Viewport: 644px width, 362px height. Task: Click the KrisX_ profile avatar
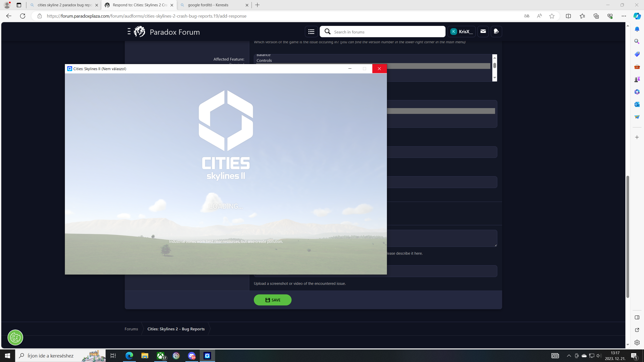pos(454,31)
